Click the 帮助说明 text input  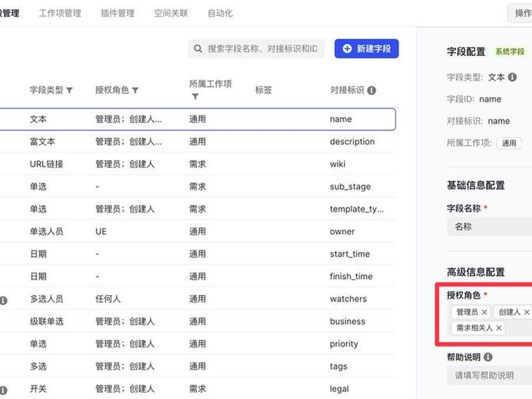tap(489, 375)
